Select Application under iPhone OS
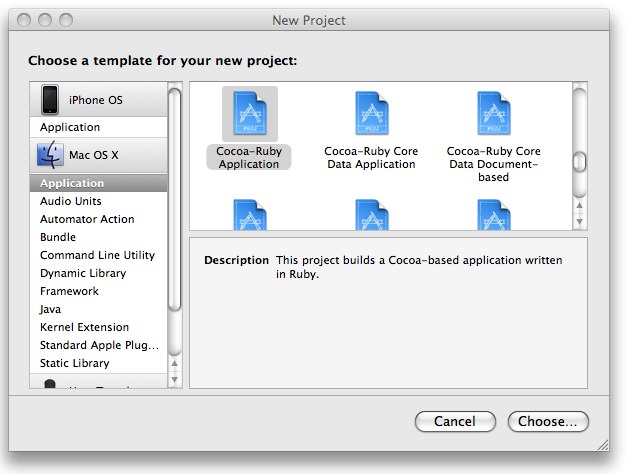Screen dimensions: 627x474 pyautogui.click(x=70, y=127)
